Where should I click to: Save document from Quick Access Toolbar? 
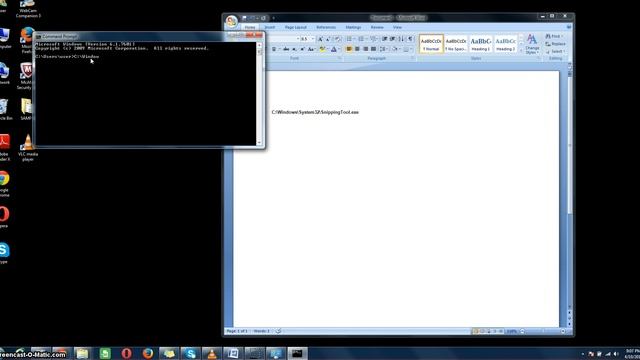(244, 18)
